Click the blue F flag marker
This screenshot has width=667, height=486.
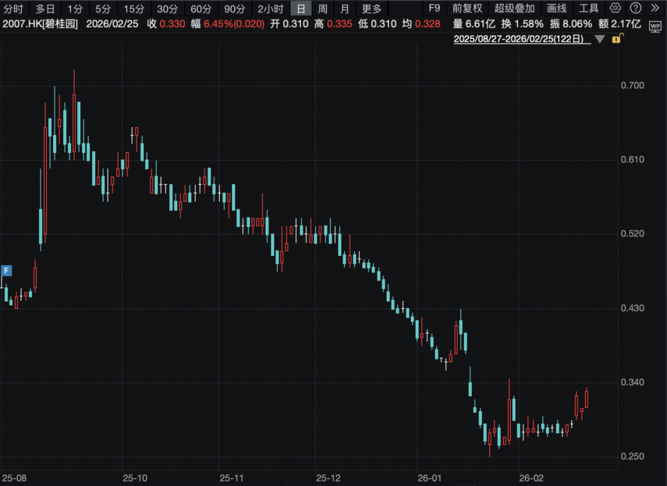(6, 270)
